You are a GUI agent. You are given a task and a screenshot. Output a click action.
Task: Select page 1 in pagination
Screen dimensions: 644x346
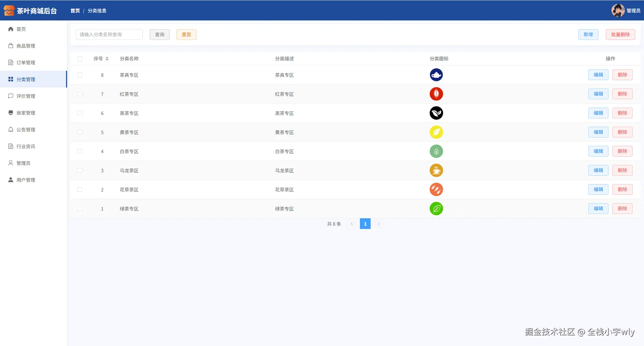pos(365,224)
